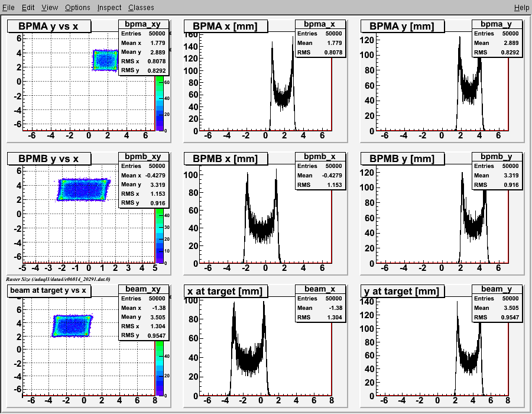Select the 'beam at target y vs x' title
Image resolution: width=532 pixels, height=414 pixels.
[x=49, y=290]
